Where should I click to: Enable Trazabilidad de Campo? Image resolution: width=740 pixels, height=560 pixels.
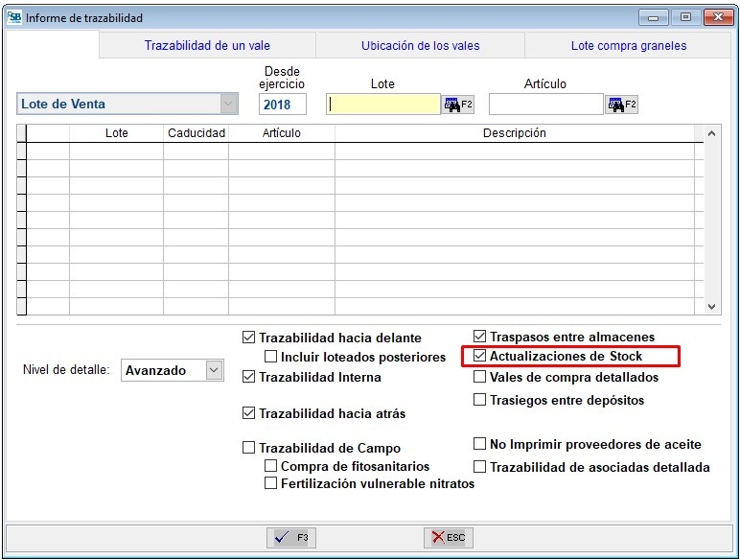248,448
